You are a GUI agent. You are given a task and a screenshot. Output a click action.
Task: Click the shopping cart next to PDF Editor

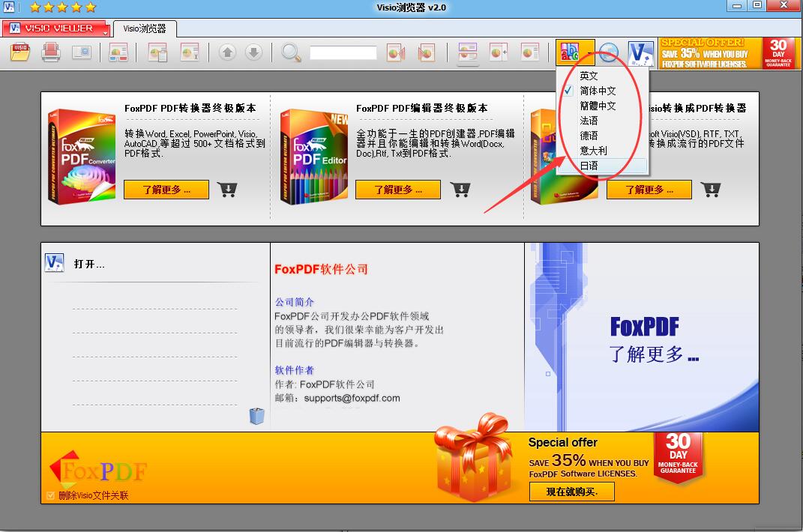click(460, 190)
